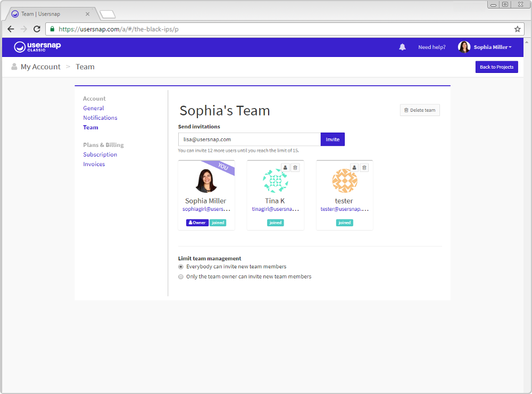Screen dimensions: 532x394
Task: Click the secure lock icon in address bar
Action: pos(52,29)
